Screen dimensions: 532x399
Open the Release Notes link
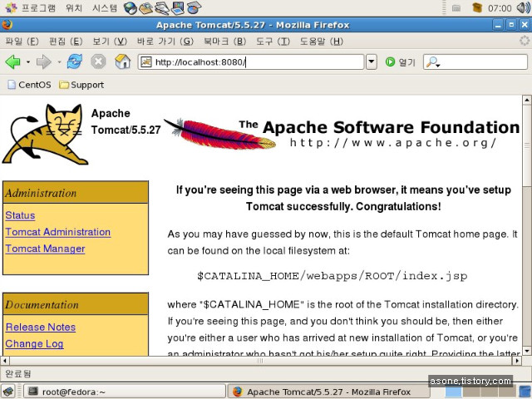pyautogui.click(x=41, y=327)
